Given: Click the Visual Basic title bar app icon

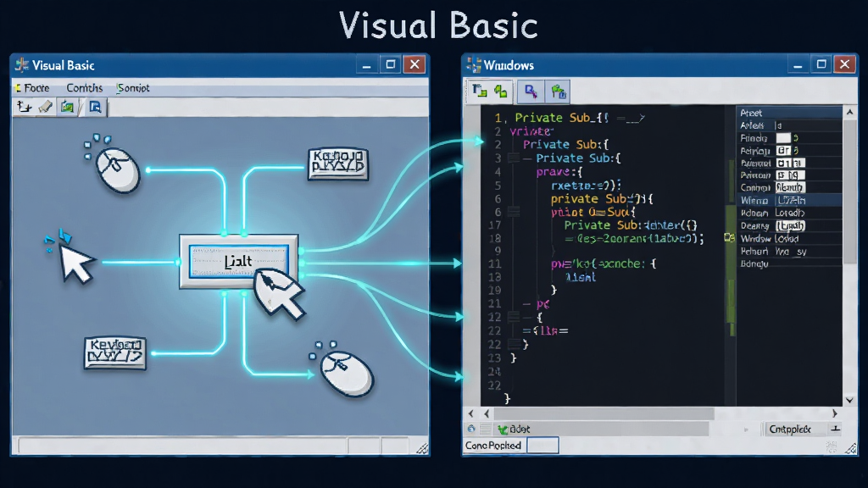Looking at the screenshot, I should [x=21, y=65].
